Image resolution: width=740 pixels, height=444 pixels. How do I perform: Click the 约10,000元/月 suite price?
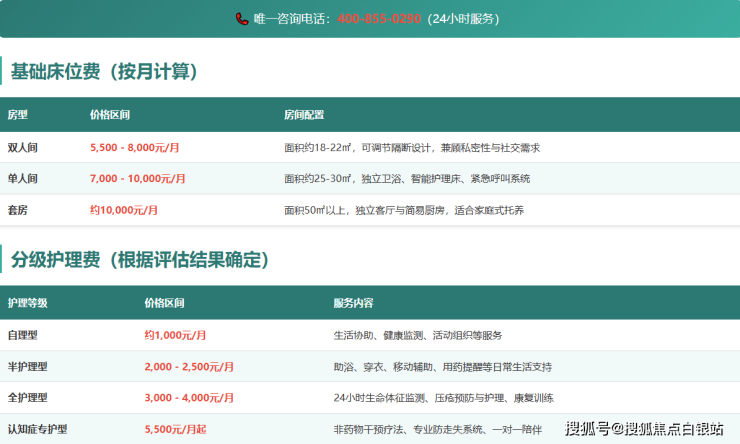point(124,210)
